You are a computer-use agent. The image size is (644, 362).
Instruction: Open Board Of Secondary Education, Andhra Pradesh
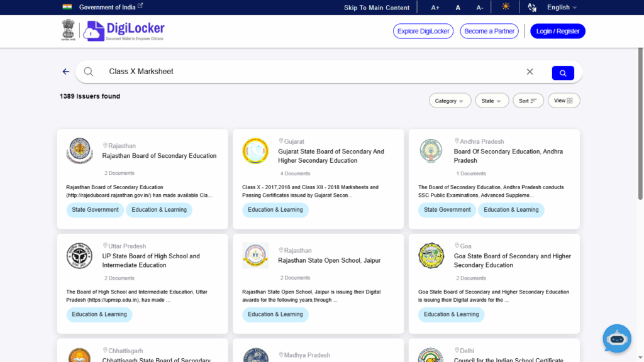[x=508, y=156]
